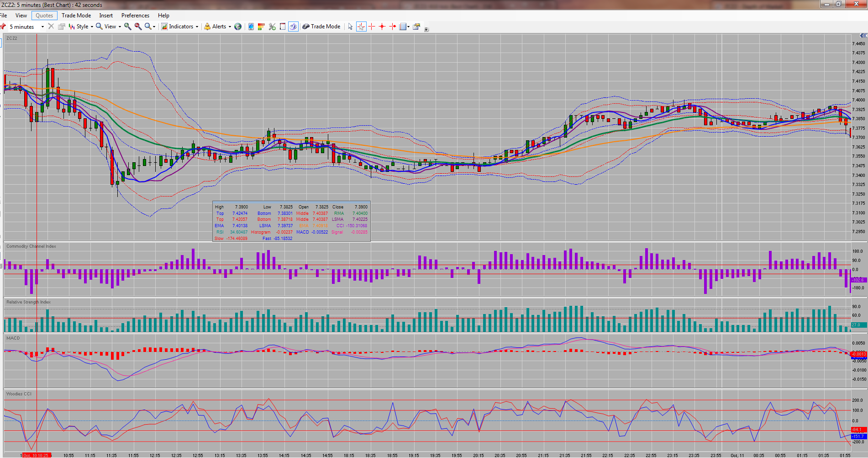Image resolution: width=868 pixels, height=458 pixels.
Task: Click the teal 27.0 RSI value tag
Action: (x=858, y=325)
